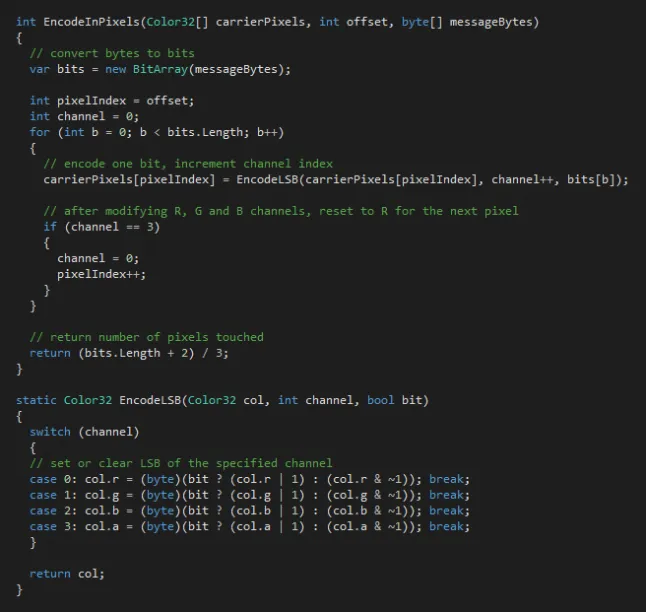Click the line "return (bits.Length + 2) / 3;"
This screenshot has width=646, height=612.
pos(129,354)
